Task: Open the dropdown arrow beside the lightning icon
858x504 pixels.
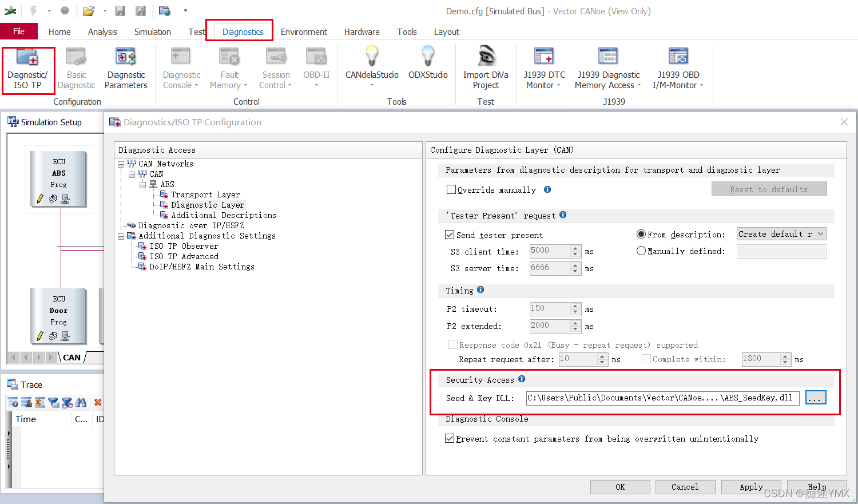Action: tap(49, 11)
